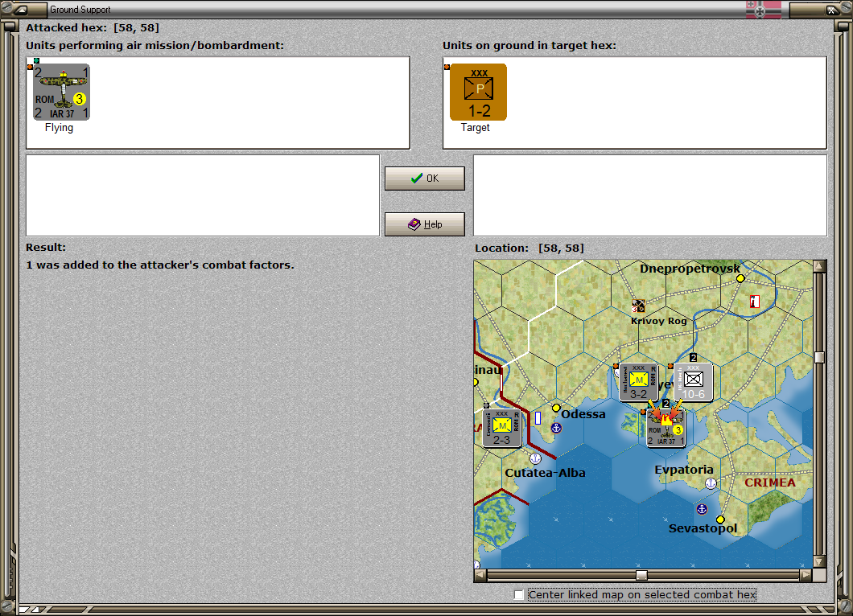Screen dimensions: 853x616
Task: Click the Flying label under the aircraft
Action: (x=59, y=127)
